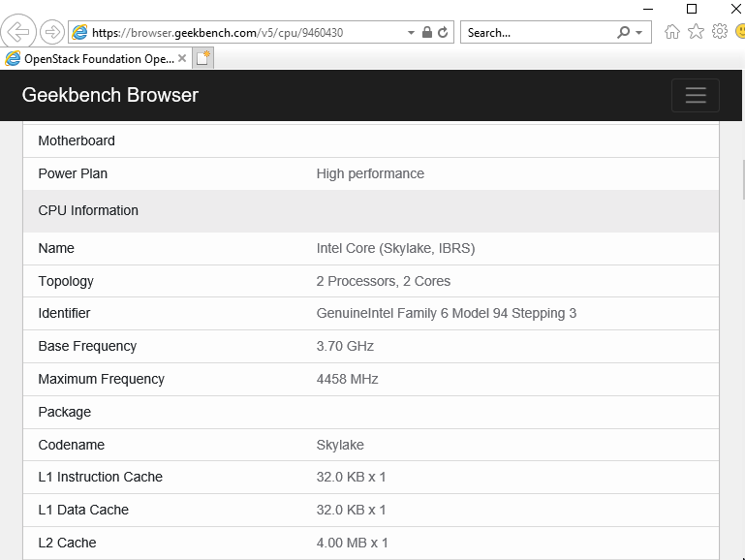Screen dimensions: 745x560
Task: Click inside the Search box
Action: click(x=538, y=32)
